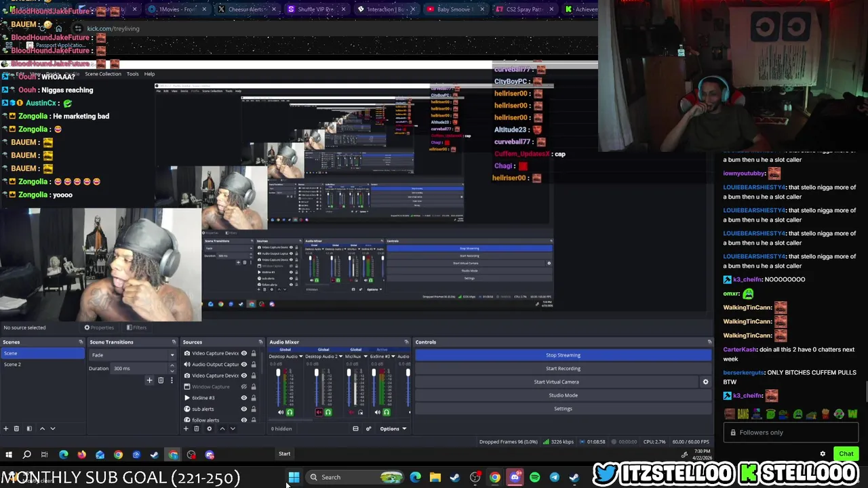Image resolution: width=868 pixels, height=488 pixels.
Task: Adjust Desktop Audio volume slider
Action: tap(278, 386)
